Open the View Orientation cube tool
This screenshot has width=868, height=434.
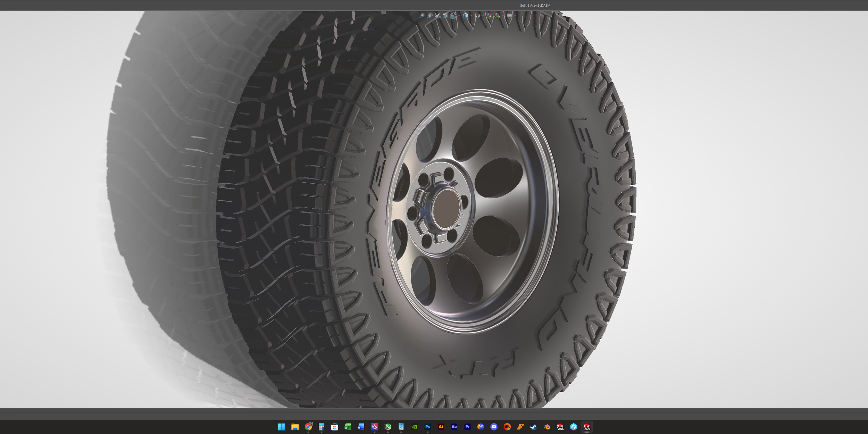pyautogui.click(x=453, y=16)
